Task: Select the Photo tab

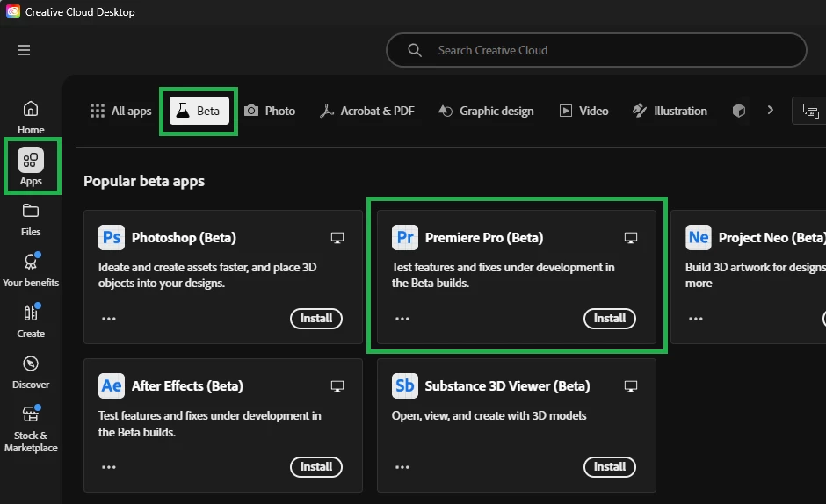Action: pyautogui.click(x=270, y=111)
